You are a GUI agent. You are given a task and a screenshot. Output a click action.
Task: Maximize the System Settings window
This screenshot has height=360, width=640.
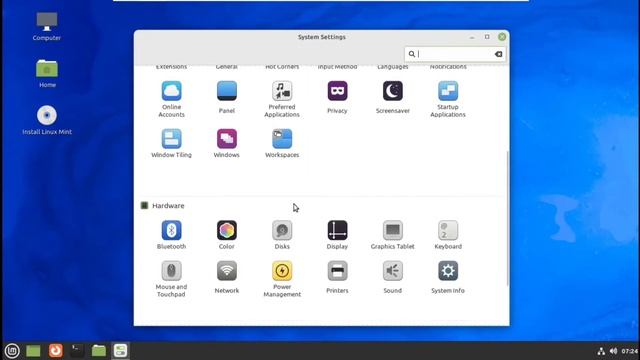[487, 37]
